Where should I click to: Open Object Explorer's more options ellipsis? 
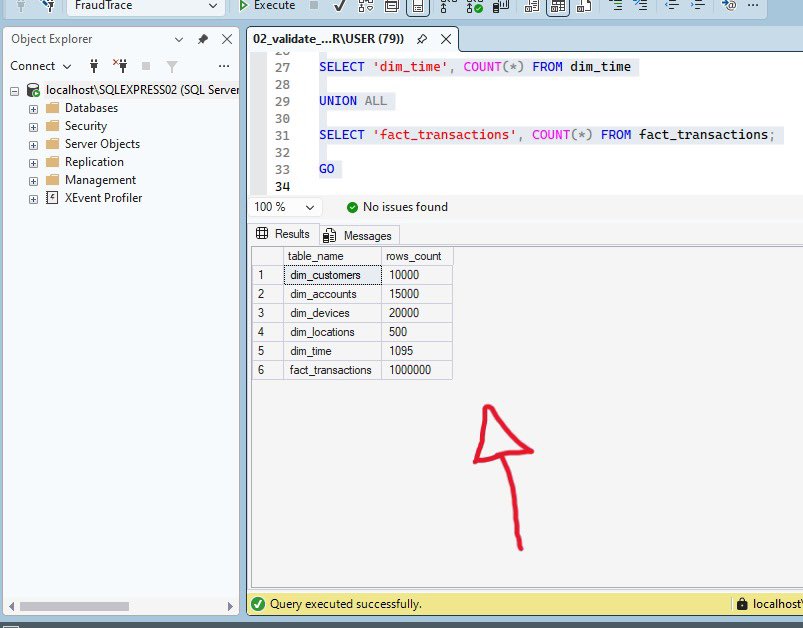(x=224, y=66)
